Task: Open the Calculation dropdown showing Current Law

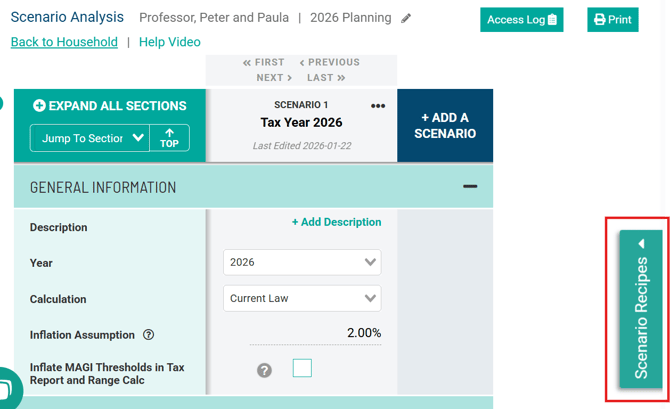Action: [302, 299]
